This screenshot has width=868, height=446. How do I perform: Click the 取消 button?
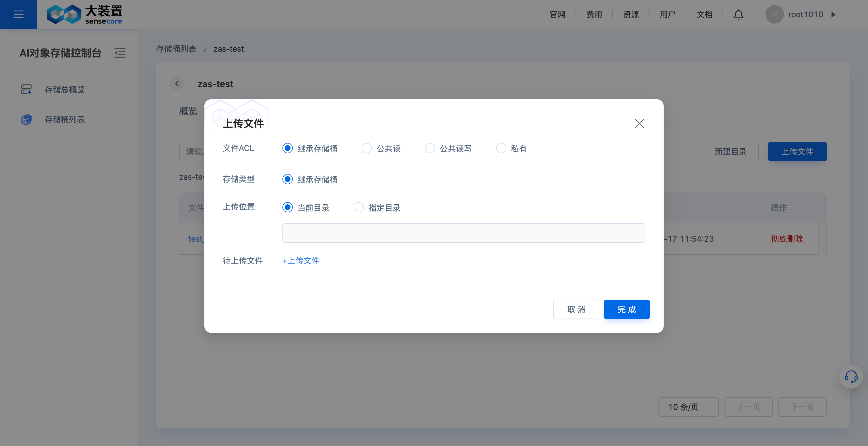(576, 309)
